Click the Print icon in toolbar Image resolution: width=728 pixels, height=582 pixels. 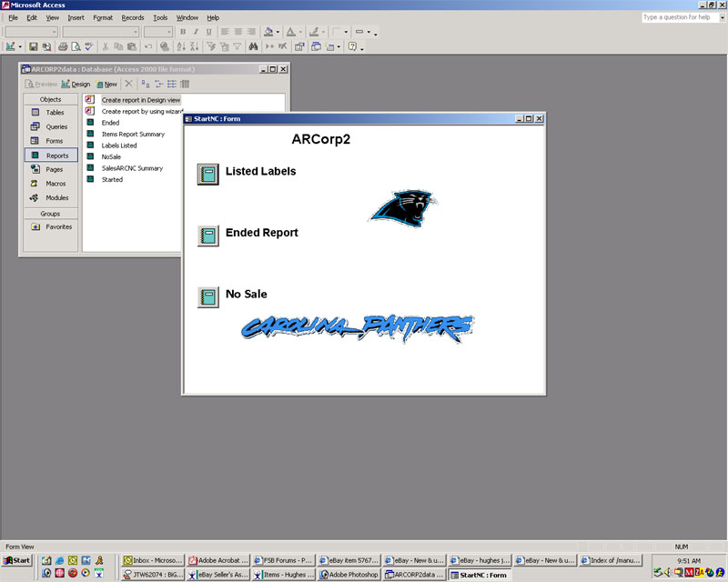point(63,46)
